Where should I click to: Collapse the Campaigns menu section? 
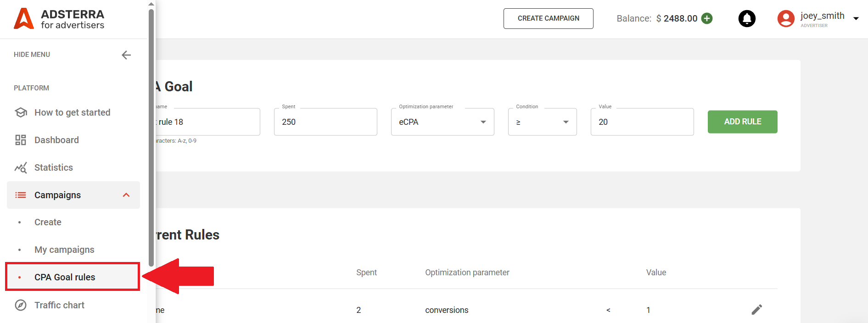(126, 195)
